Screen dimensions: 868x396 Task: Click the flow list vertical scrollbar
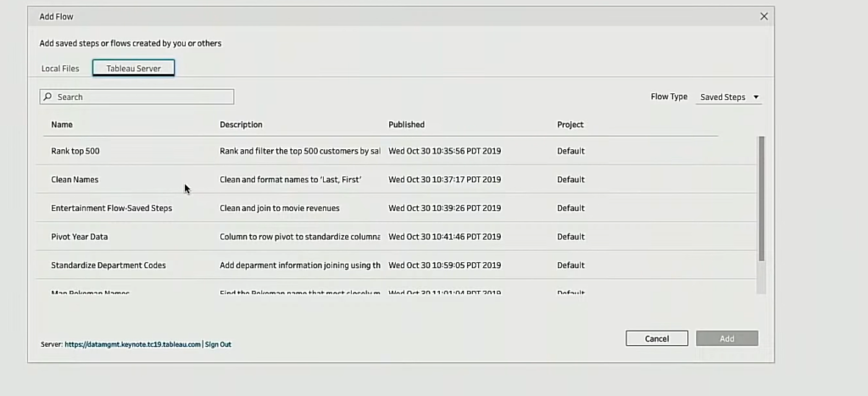[x=761, y=198]
